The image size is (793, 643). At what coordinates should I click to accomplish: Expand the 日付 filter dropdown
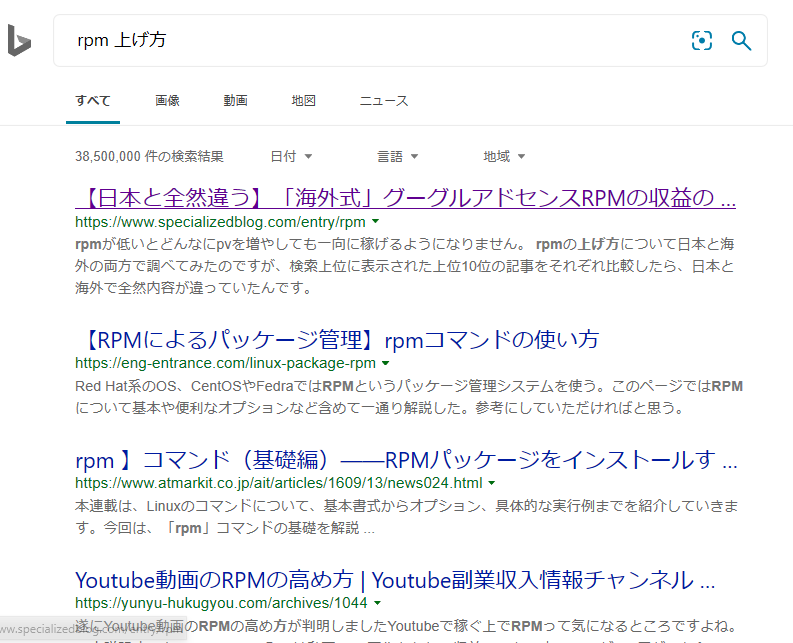coord(291,156)
